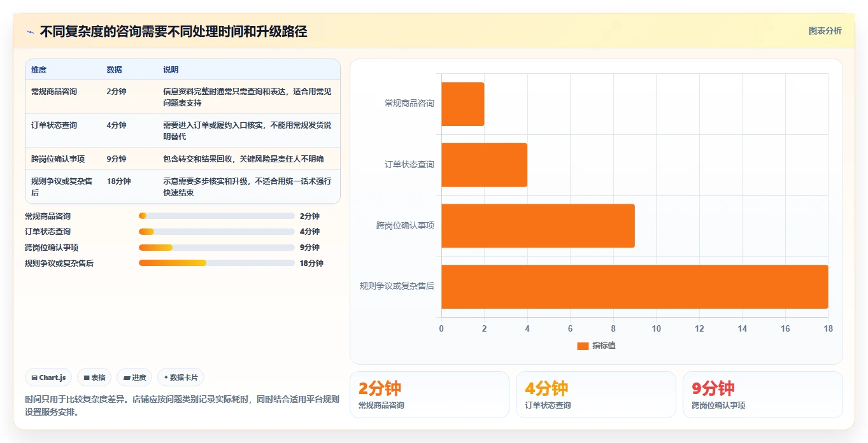This screenshot has height=443, width=868.
Task: Click the footer note beginning 时间只用于比较
Action: click(182, 405)
